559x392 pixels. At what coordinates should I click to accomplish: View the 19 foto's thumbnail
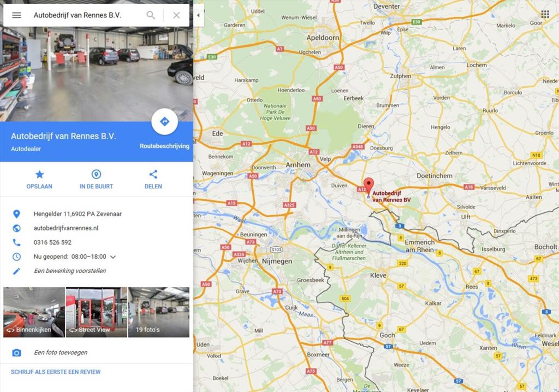pos(159,312)
